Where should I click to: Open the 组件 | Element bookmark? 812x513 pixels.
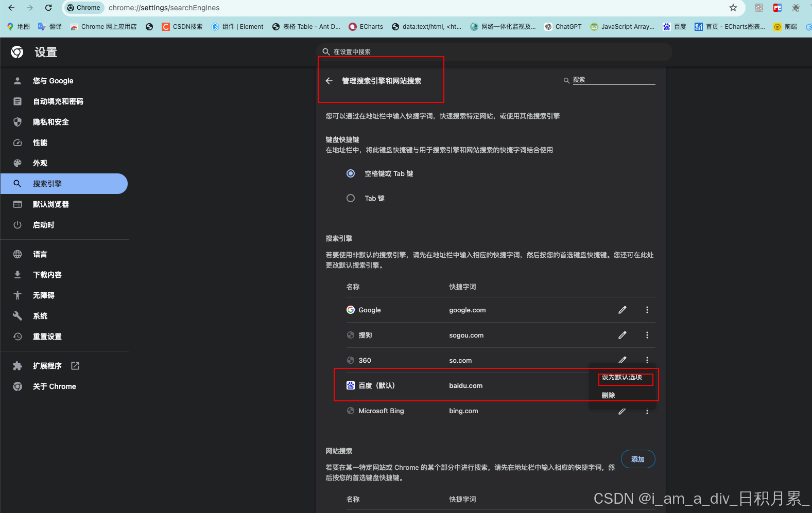coord(237,27)
